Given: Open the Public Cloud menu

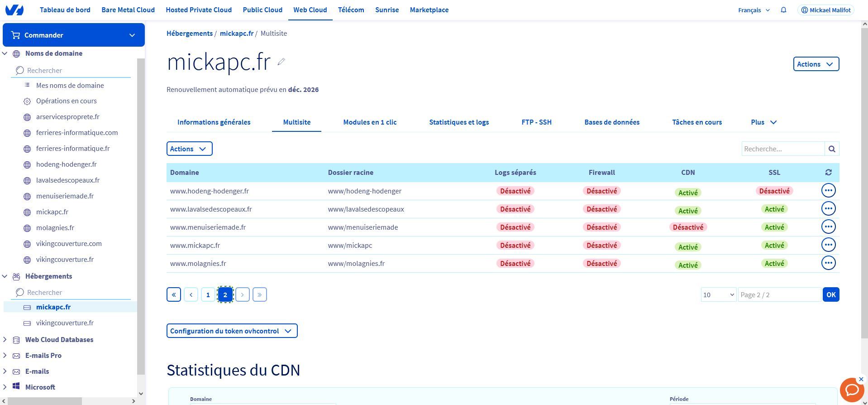Looking at the screenshot, I should [x=262, y=10].
